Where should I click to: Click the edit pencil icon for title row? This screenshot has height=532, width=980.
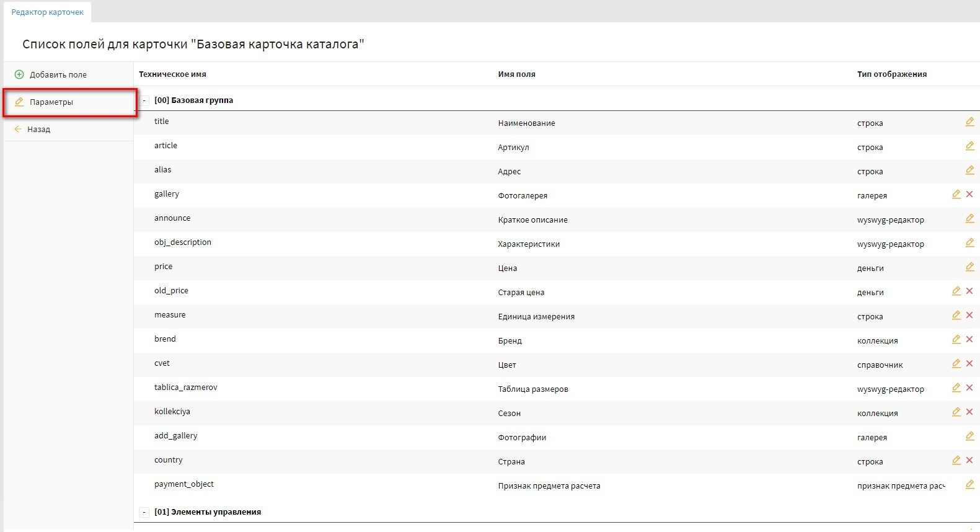click(969, 122)
